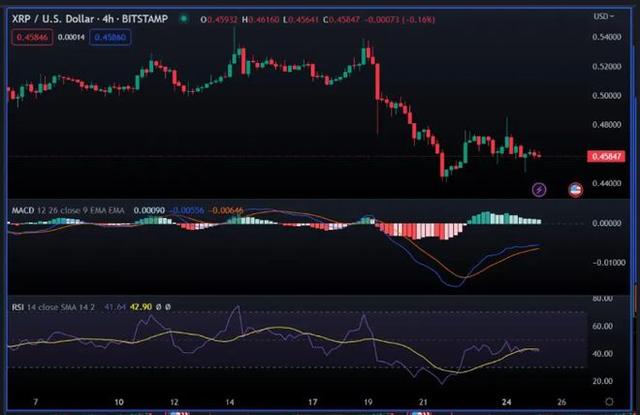
Task: Click the 0.50000 price axis label
Action: coord(607,95)
